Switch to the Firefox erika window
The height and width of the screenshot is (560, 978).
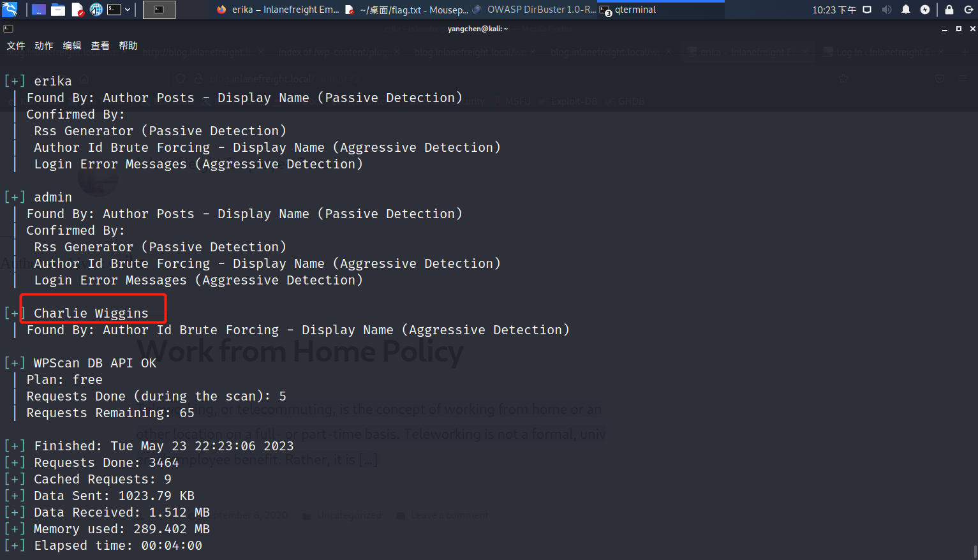[278, 10]
